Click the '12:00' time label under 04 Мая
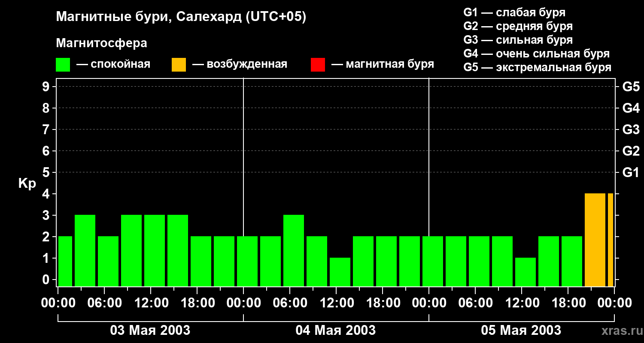This screenshot has height=343, width=644. click(x=336, y=303)
